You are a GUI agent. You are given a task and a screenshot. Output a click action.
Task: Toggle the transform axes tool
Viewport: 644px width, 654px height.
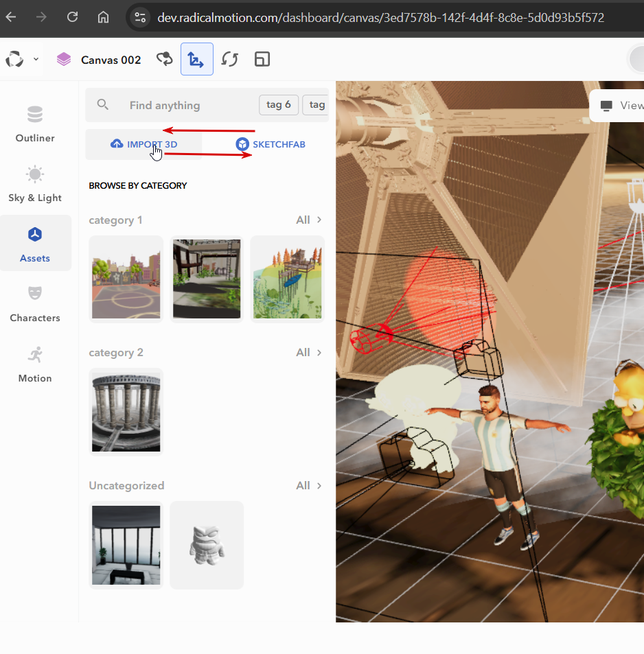197,59
